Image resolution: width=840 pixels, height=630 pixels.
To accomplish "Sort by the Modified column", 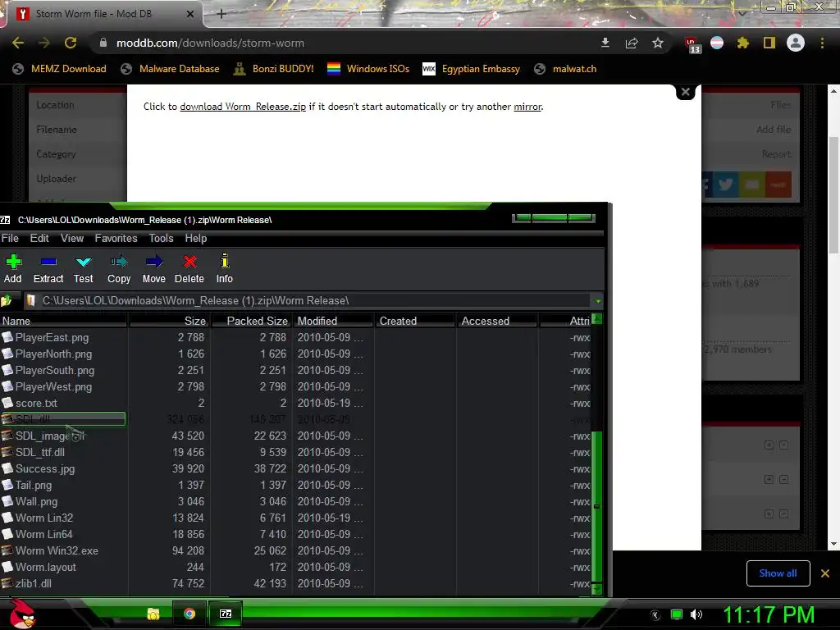I will click(x=333, y=321).
